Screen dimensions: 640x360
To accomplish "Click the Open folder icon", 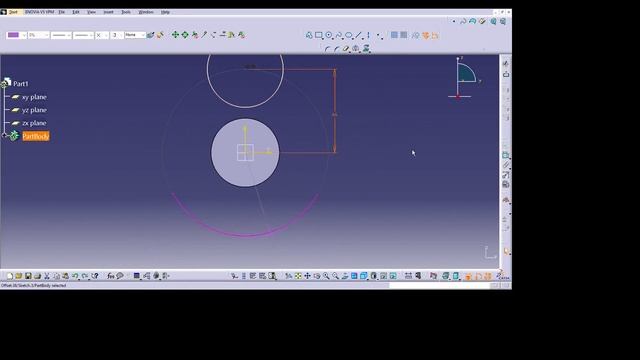I will (x=18, y=276).
